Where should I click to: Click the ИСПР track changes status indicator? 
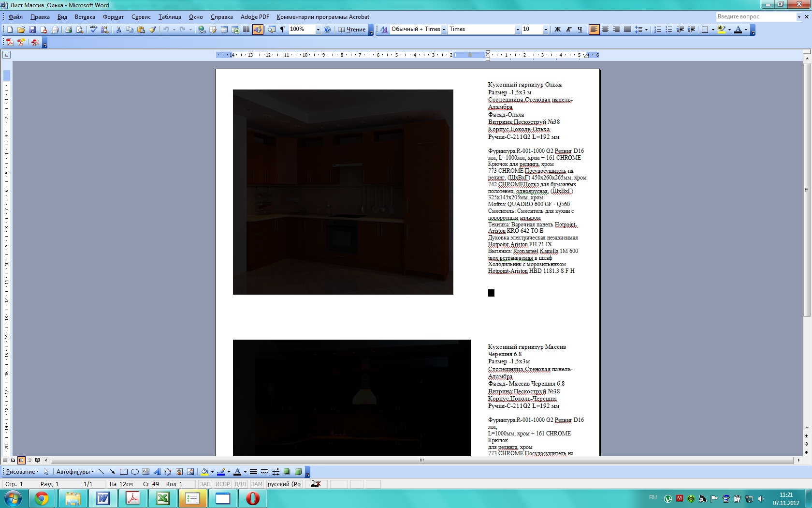(x=223, y=484)
